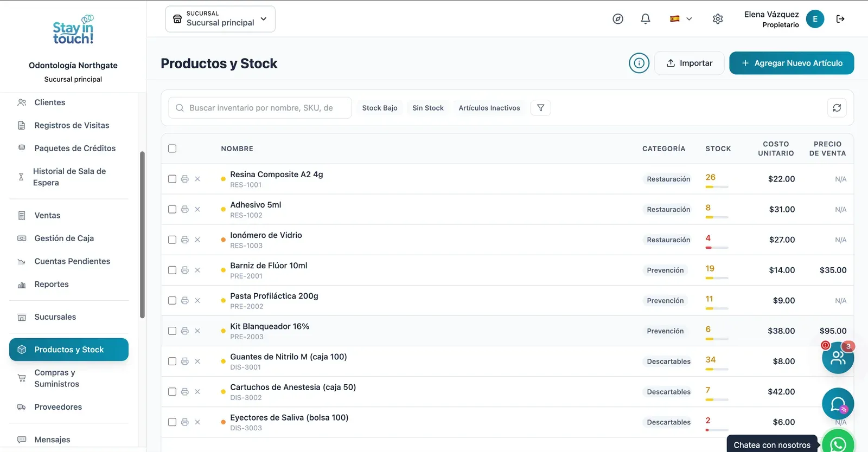Click the stock level bar for Guantes de Nitrilo
Screen dimensions: 868x452
point(717,369)
